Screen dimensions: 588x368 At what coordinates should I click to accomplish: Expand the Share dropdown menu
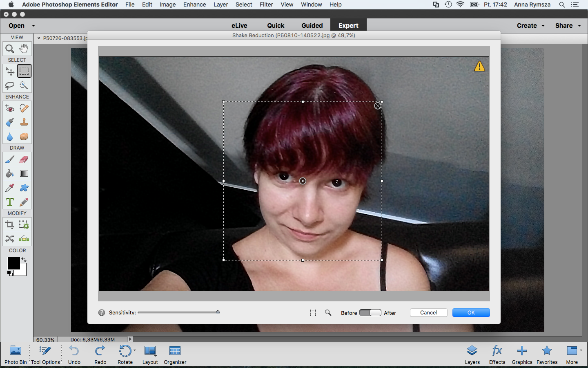pyautogui.click(x=568, y=25)
